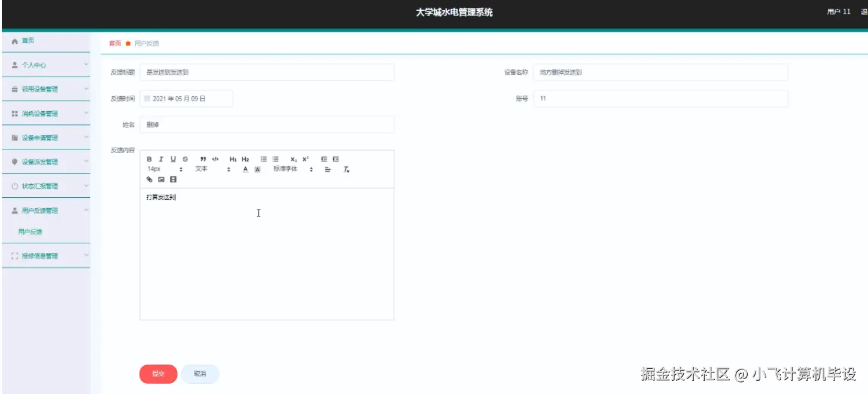Apply H1 heading to the text
This screenshot has width=868, height=394.
pos(233,159)
